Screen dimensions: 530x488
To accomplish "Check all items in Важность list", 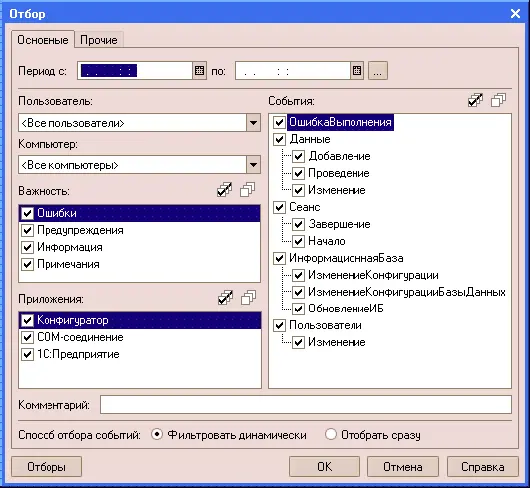I will coord(224,190).
